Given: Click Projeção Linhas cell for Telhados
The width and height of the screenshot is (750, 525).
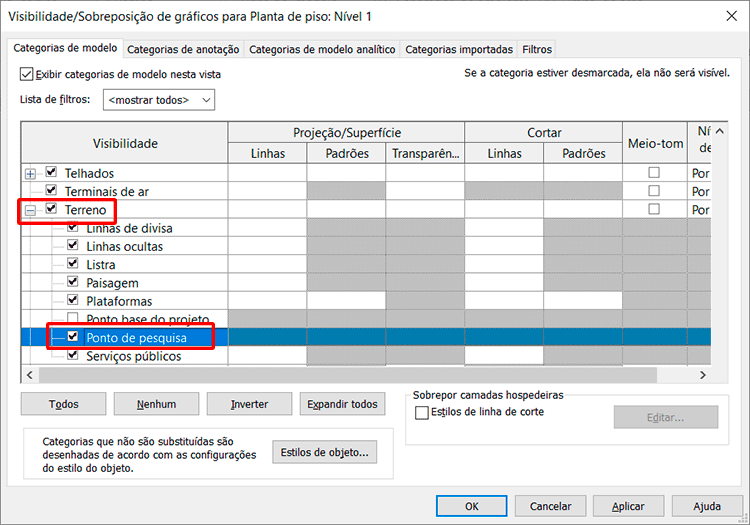Looking at the screenshot, I should click(267, 173).
